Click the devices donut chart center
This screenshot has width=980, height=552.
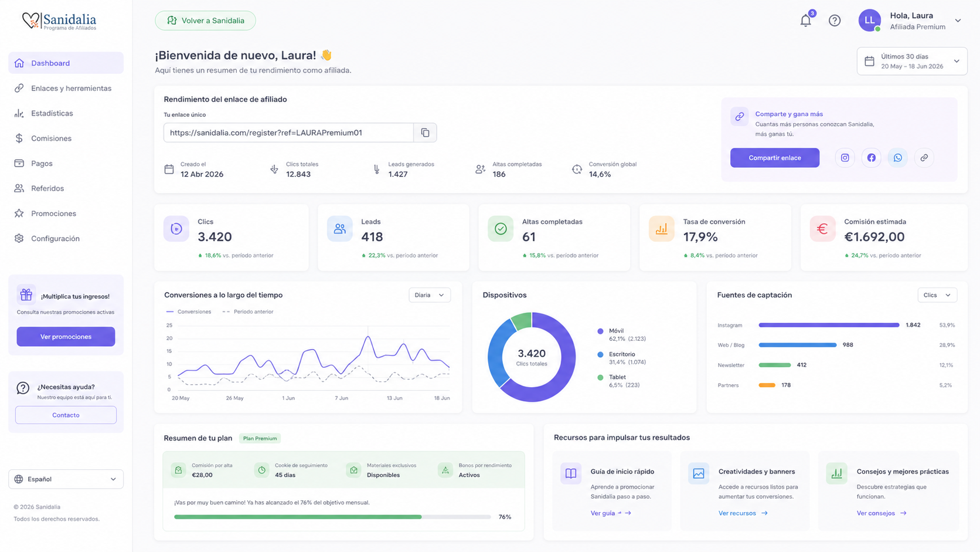(532, 357)
